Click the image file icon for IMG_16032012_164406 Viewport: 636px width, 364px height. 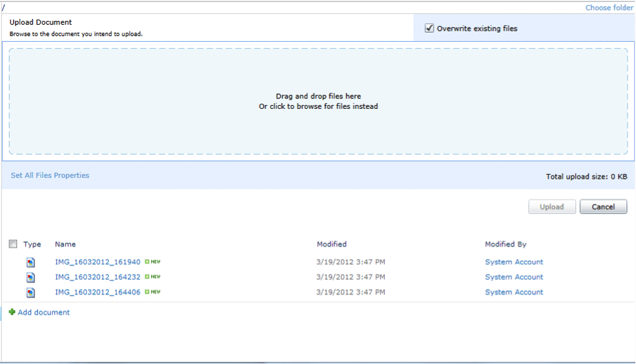(31, 292)
